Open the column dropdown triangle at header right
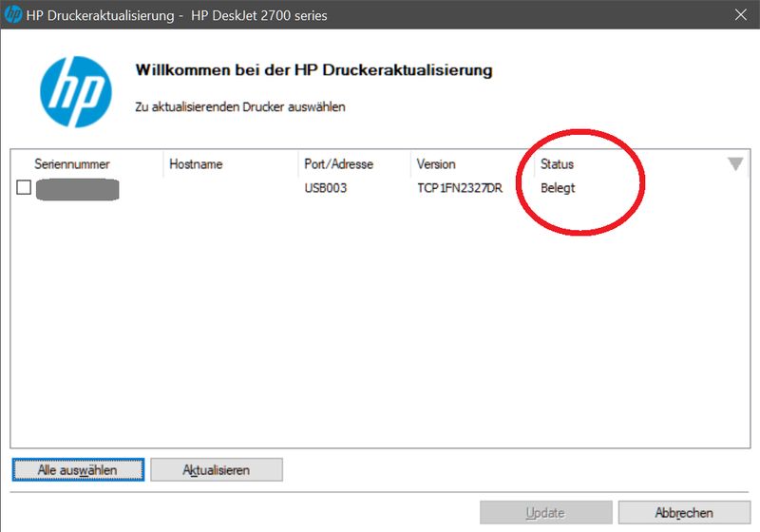The image size is (760, 532). (735, 163)
